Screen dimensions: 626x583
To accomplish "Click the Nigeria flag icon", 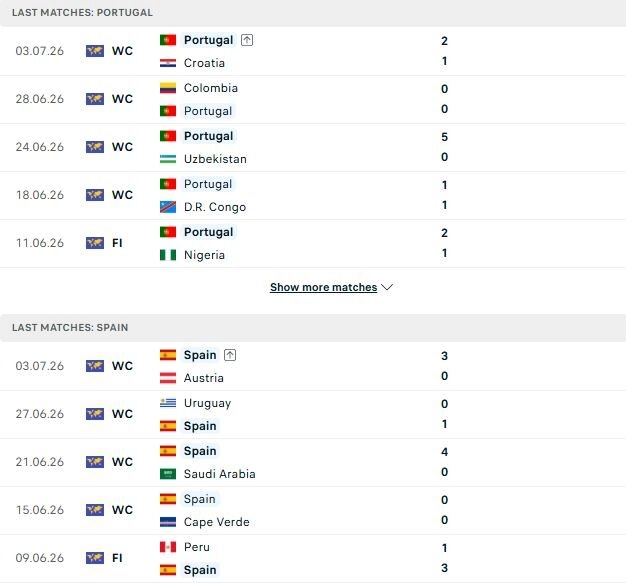I will [168, 255].
